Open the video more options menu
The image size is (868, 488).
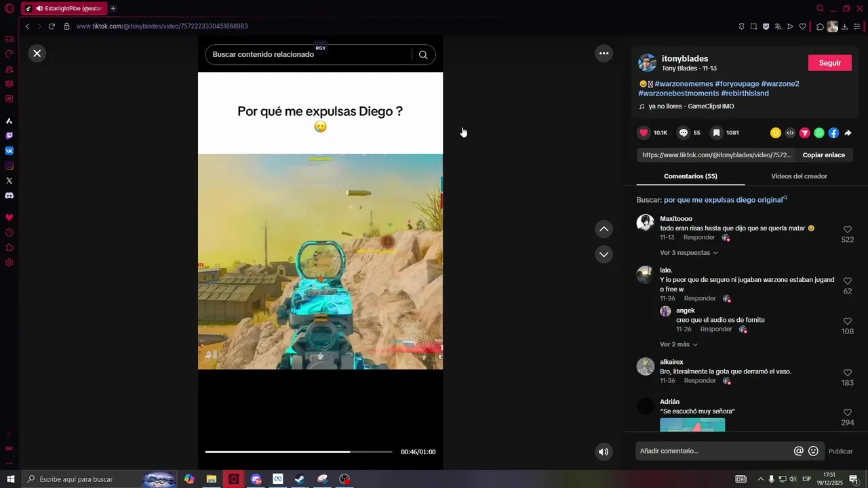(x=604, y=53)
